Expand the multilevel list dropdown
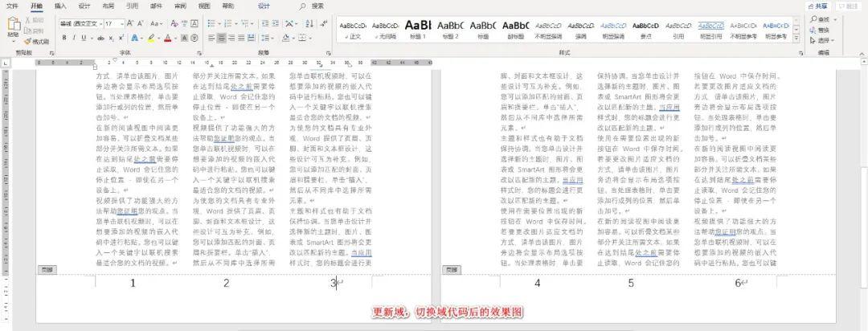The image size is (868, 331). [x=252, y=24]
